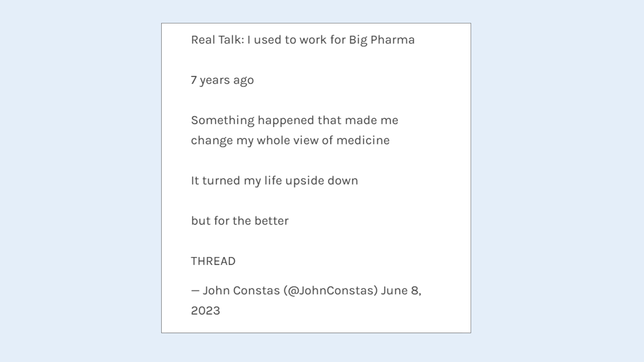
Task: Click the "7 years ago" line
Action: click(x=222, y=80)
